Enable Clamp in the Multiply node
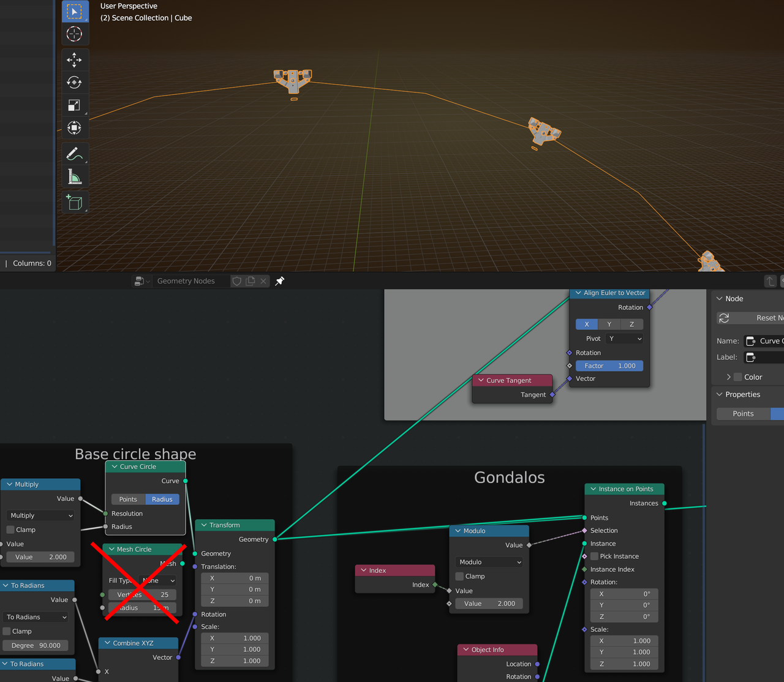784x682 pixels. coord(10,530)
